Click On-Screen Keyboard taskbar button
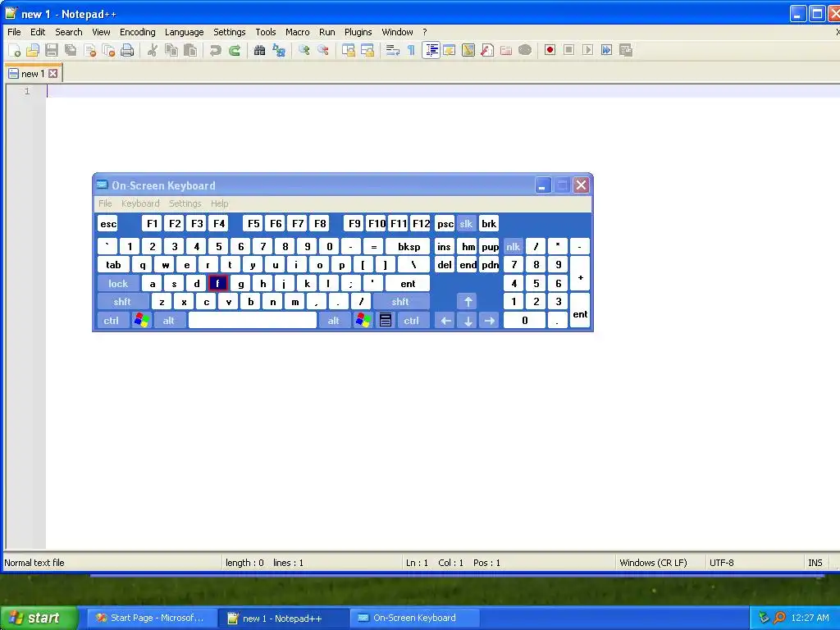 click(414, 618)
